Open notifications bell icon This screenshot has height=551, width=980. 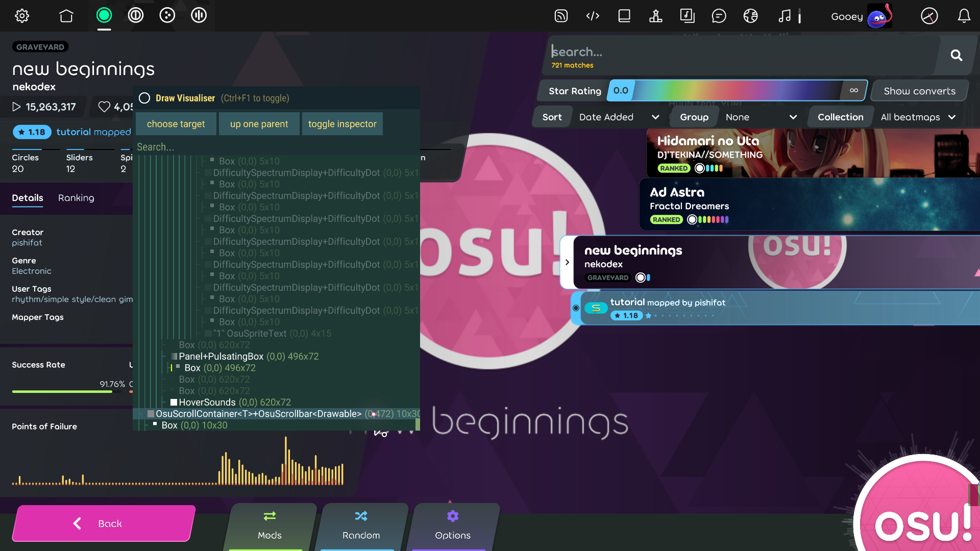click(964, 16)
